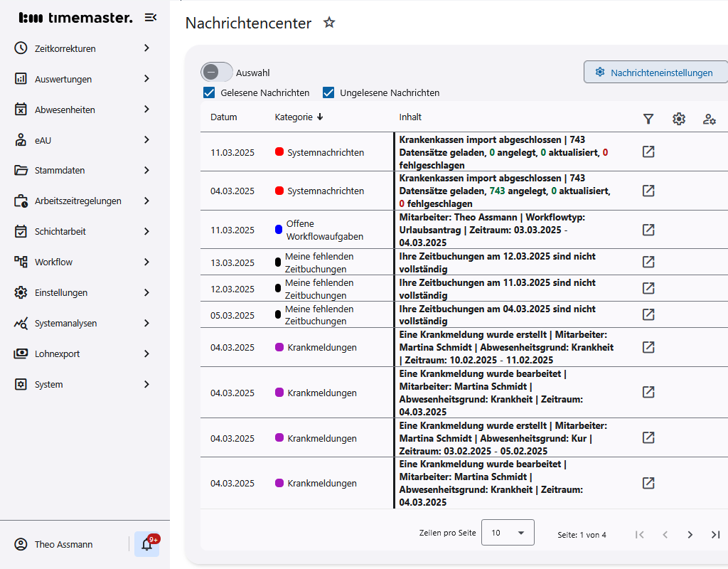The width and height of the screenshot is (728, 569).
Task: Click the user-assignment icon next to the gear
Action: click(709, 119)
